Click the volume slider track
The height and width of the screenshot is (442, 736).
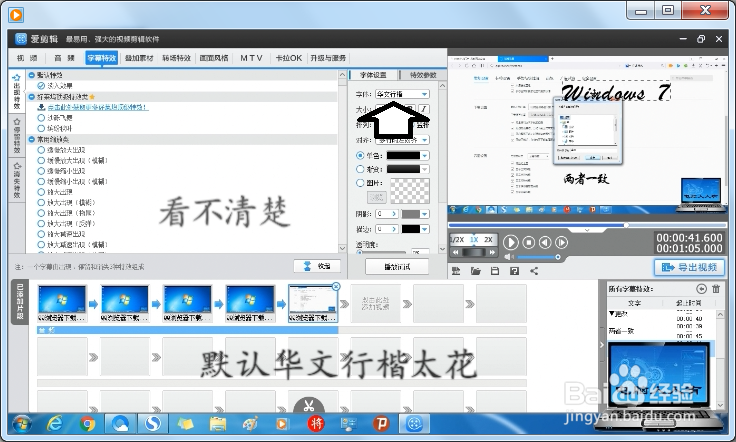coord(536,257)
